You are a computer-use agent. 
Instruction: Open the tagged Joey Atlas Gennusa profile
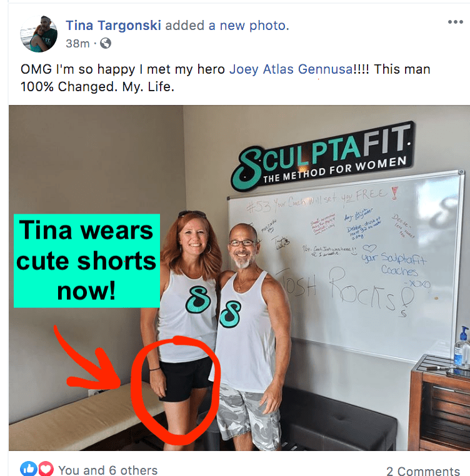[x=291, y=69]
